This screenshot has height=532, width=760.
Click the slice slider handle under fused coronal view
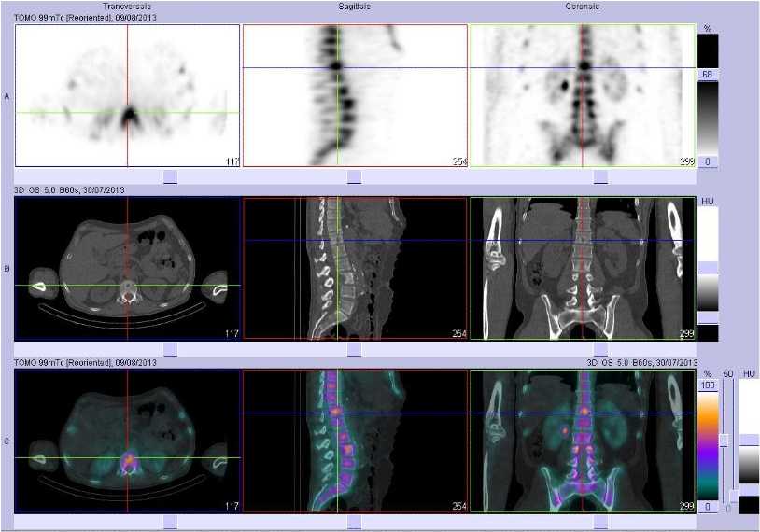pos(600,523)
